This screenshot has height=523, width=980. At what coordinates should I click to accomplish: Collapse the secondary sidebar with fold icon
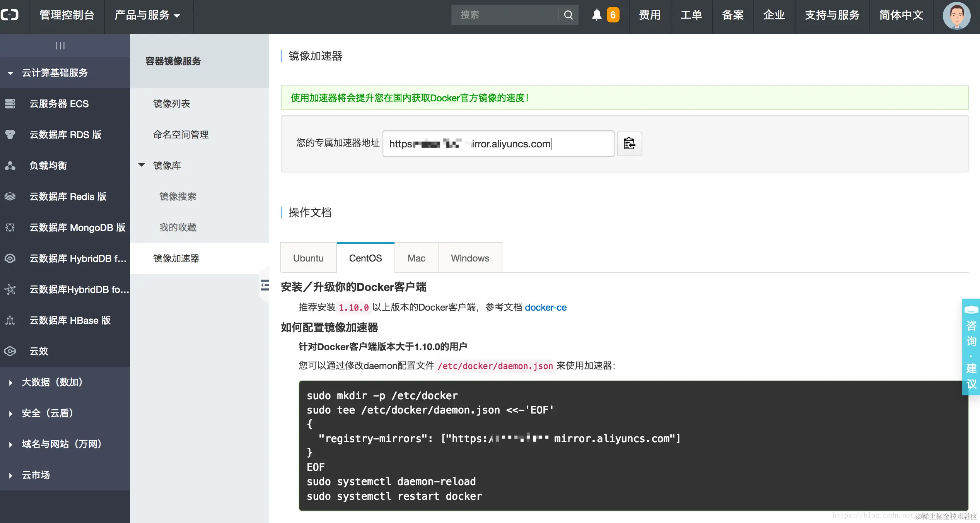point(265,285)
